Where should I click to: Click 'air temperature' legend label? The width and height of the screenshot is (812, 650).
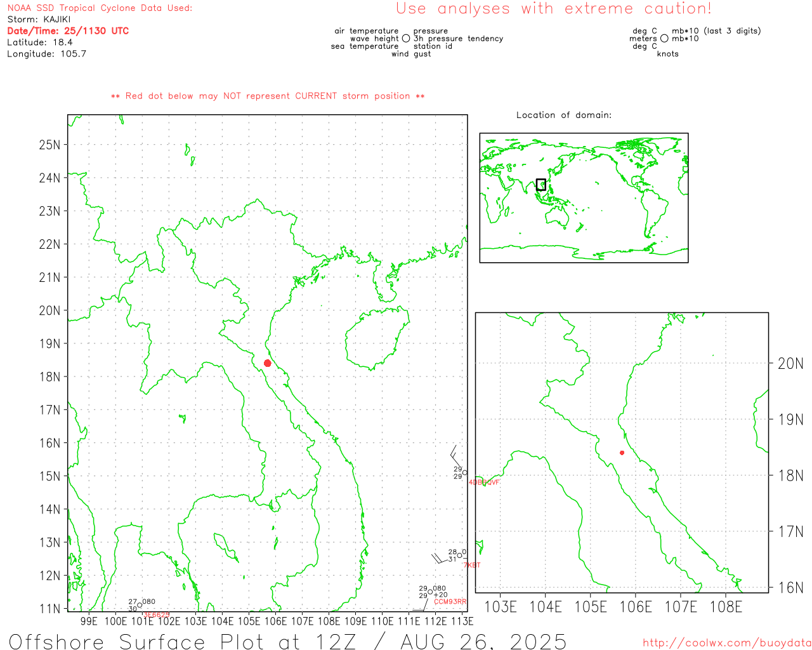tap(367, 31)
